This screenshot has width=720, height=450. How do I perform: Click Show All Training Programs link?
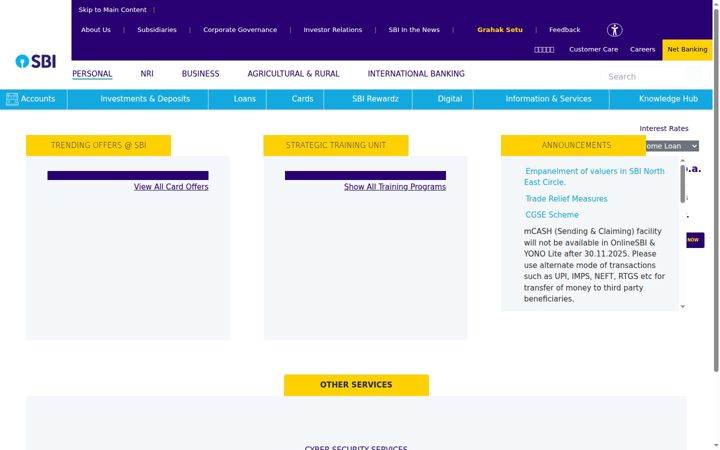(x=395, y=187)
